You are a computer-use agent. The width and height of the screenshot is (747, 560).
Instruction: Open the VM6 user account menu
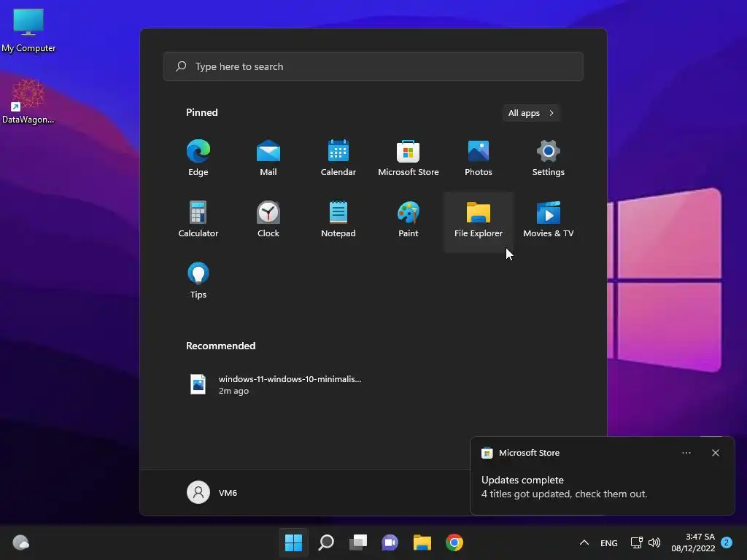(x=212, y=492)
